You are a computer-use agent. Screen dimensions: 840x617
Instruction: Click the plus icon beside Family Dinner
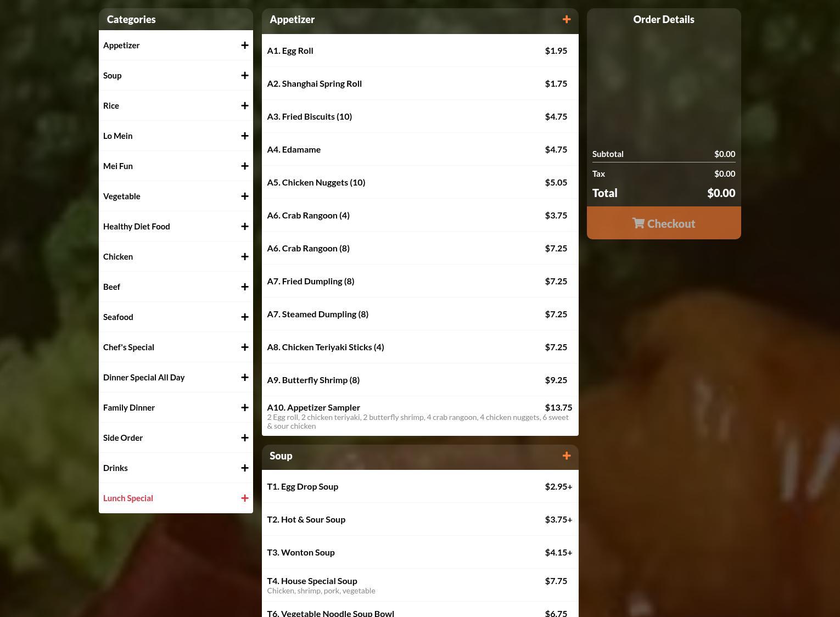[x=245, y=408]
